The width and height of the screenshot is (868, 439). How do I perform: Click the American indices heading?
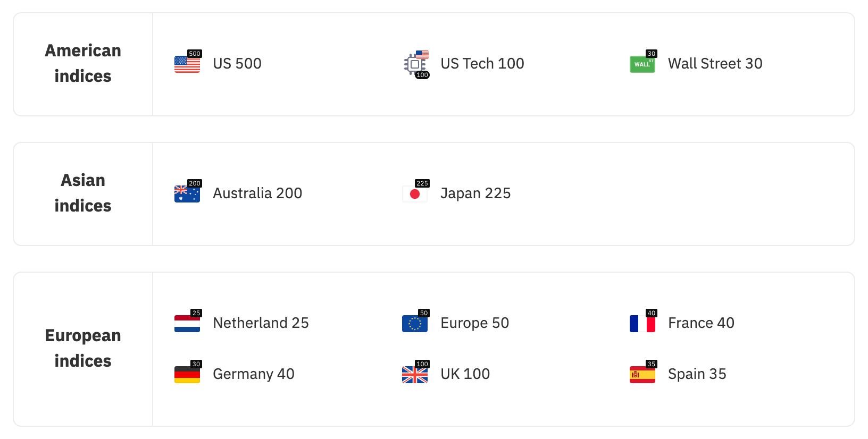pyautogui.click(x=83, y=63)
